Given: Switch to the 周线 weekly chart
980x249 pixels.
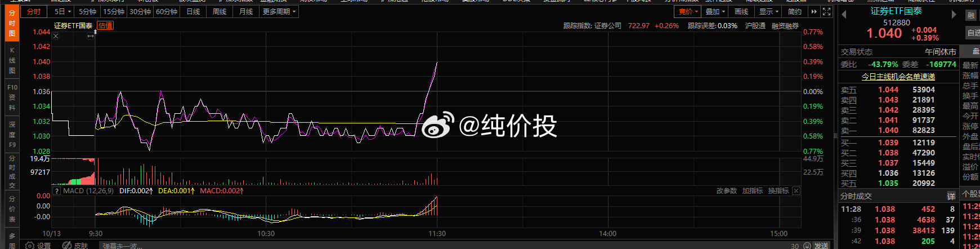Looking at the screenshot, I should (x=220, y=11).
